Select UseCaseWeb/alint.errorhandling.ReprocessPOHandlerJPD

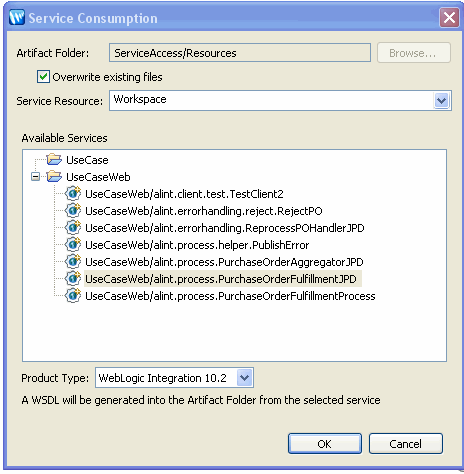pyautogui.click(x=225, y=228)
